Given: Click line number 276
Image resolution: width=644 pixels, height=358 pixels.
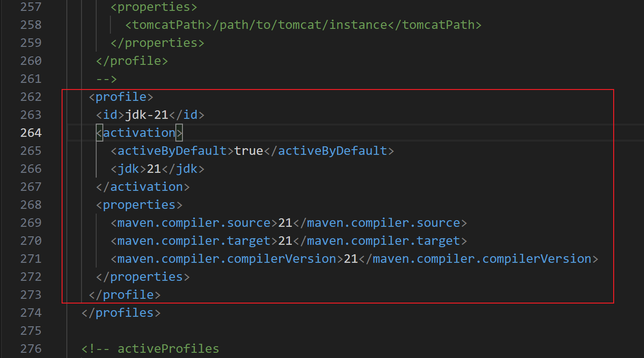Looking at the screenshot, I should click(31, 348).
